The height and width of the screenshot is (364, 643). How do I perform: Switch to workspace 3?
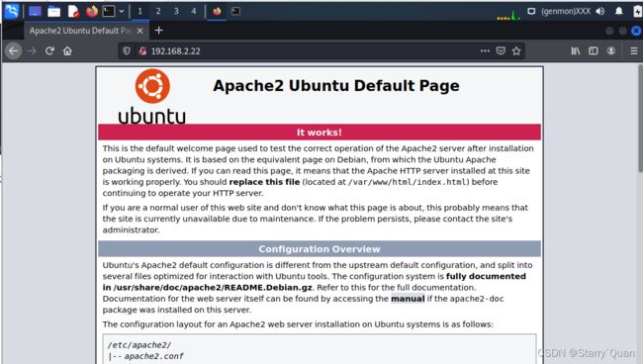[x=176, y=12]
